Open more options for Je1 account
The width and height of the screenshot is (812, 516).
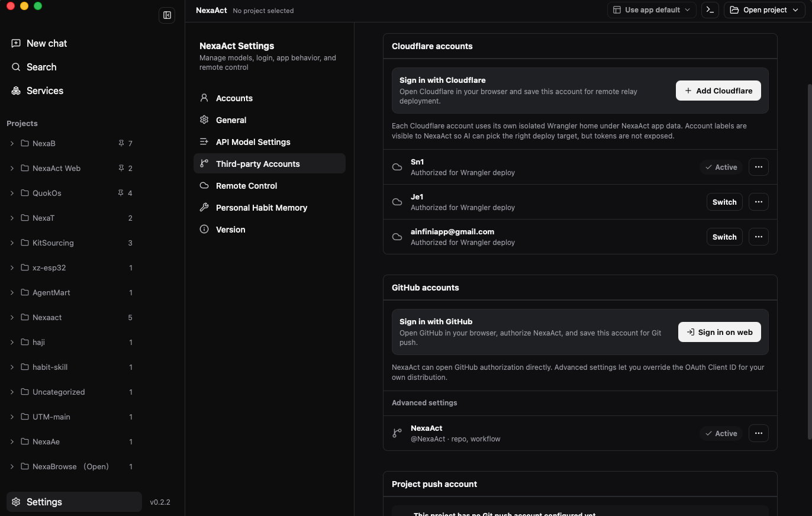759,202
